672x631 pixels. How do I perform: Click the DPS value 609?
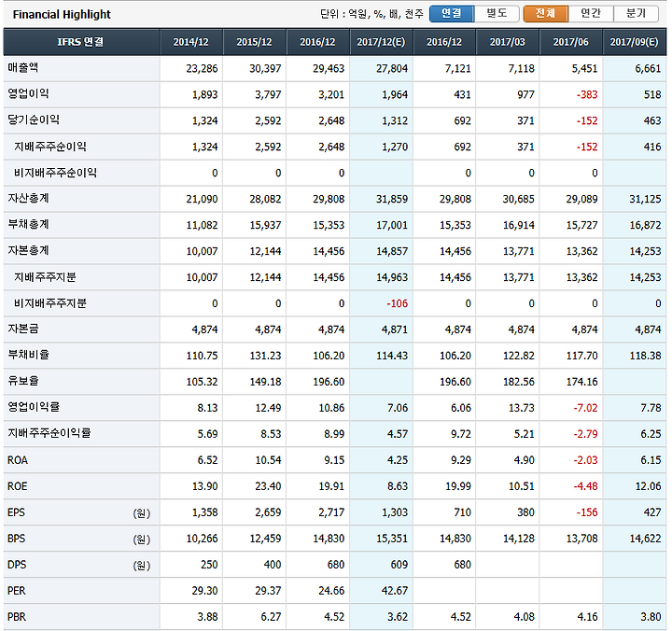399,565
